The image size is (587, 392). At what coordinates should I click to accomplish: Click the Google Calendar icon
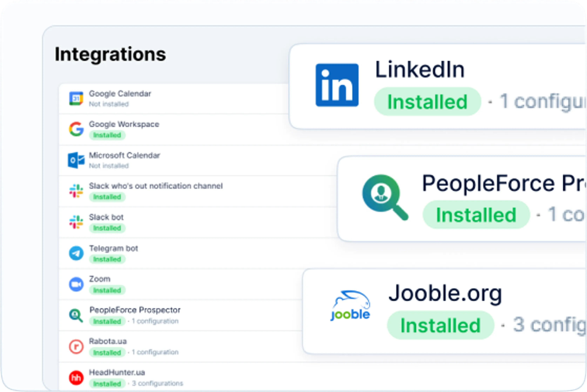[76, 99]
